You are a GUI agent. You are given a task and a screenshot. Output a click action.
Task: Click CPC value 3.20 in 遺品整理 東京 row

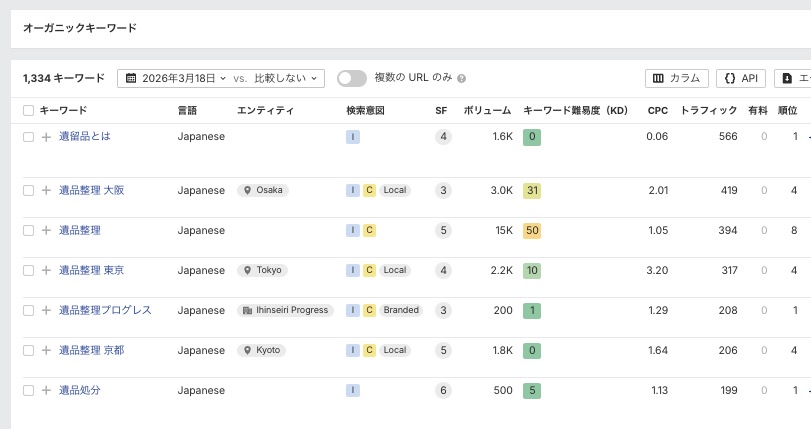click(x=657, y=270)
